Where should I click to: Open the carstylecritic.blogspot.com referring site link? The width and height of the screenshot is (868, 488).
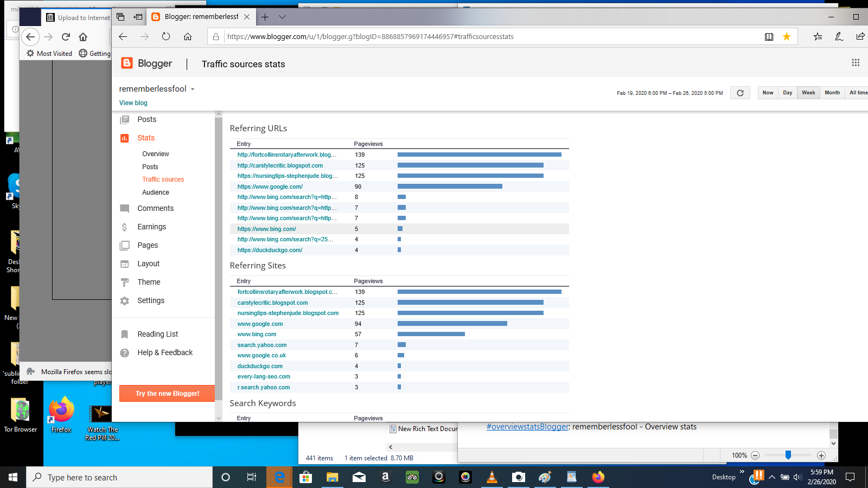[272, 303]
